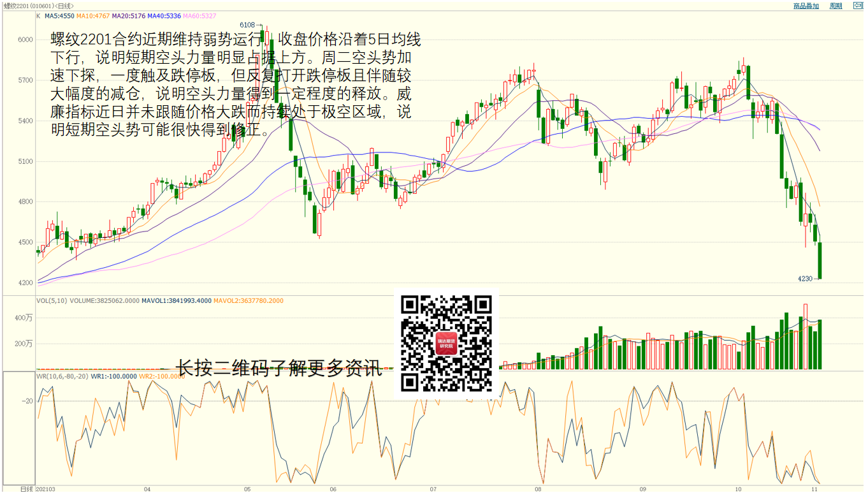Click the back arrow icon at top right
Screen dimensions: 868x493
pos(858,6)
